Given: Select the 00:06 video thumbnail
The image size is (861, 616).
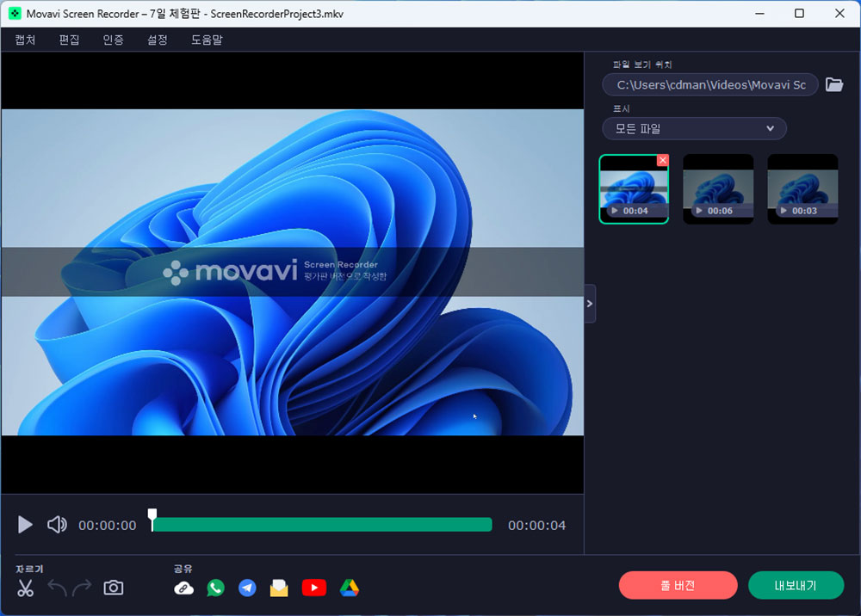Looking at the screenshot, I should [x=718, y=188].
